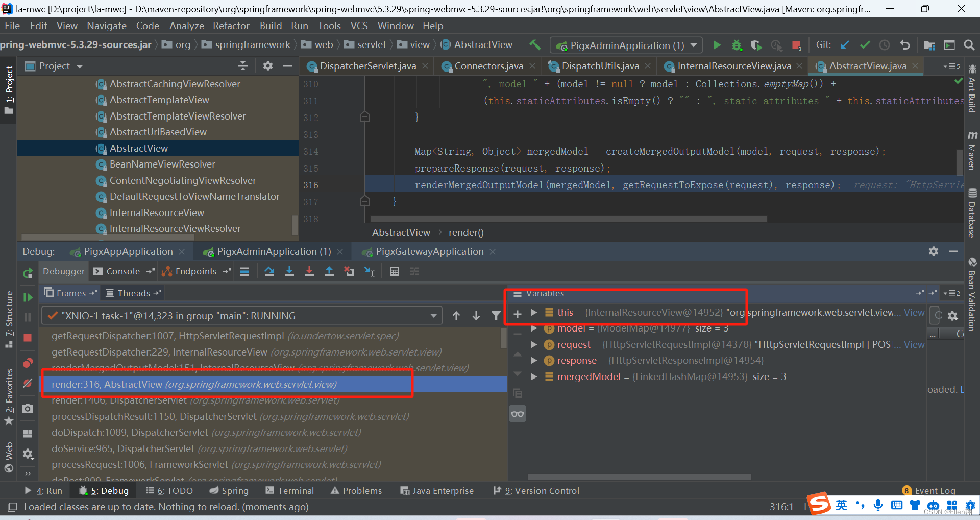This screenshot has height=520, width=980.
Task: Resume program in debug sidebar
Action: point(28,297)
